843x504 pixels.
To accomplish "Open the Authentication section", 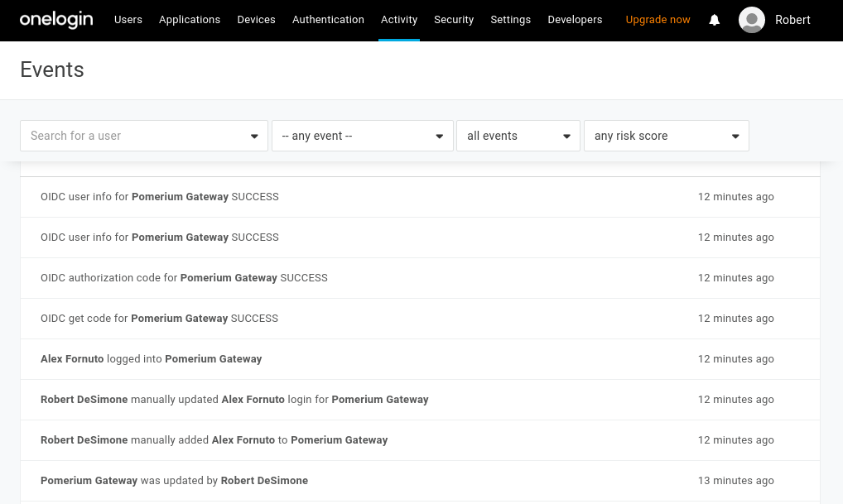I will click(328, 20).
